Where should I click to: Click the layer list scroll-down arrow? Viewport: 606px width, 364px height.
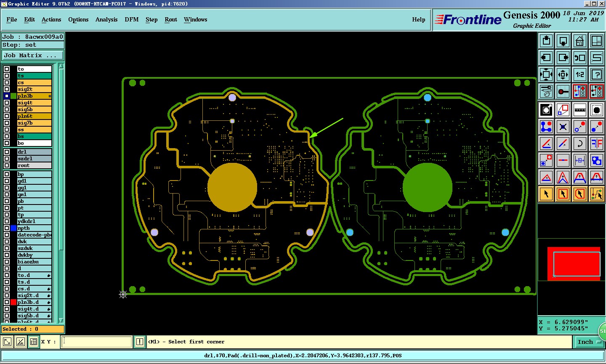coord(61,320)
